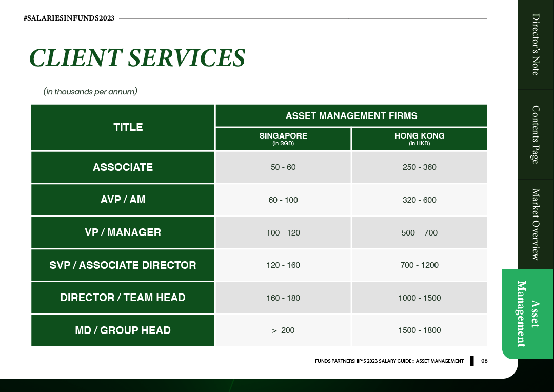Select the VP / MANAGER row title

point(123,232)
